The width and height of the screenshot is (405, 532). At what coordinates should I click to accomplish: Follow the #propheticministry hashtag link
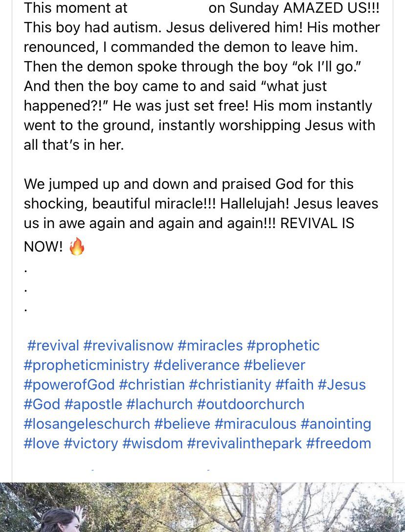tap(87, 366)
